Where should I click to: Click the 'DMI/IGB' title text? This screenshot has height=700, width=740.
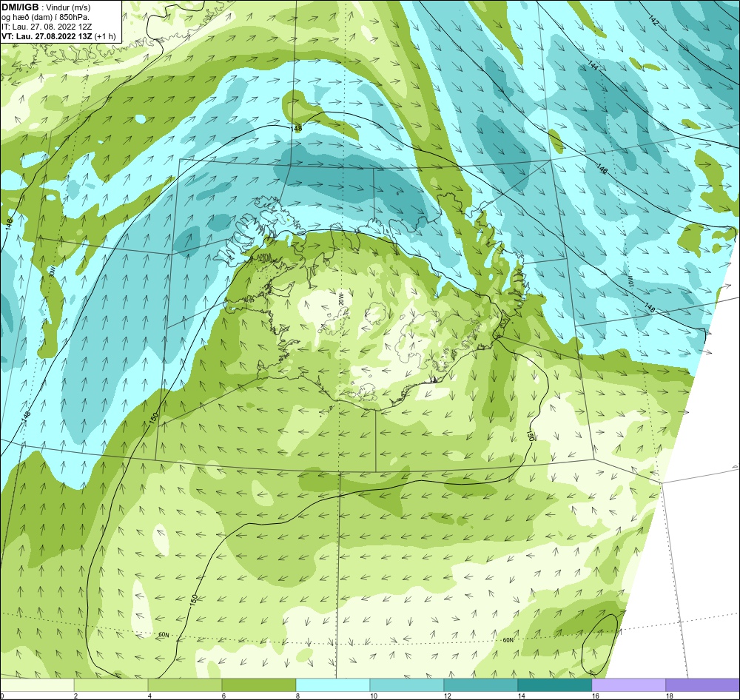click(x=20, y=7)
